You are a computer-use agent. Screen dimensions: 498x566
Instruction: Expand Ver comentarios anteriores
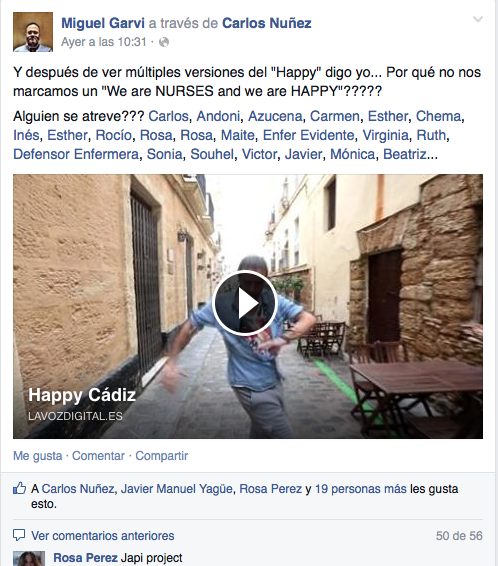(102, 536)
